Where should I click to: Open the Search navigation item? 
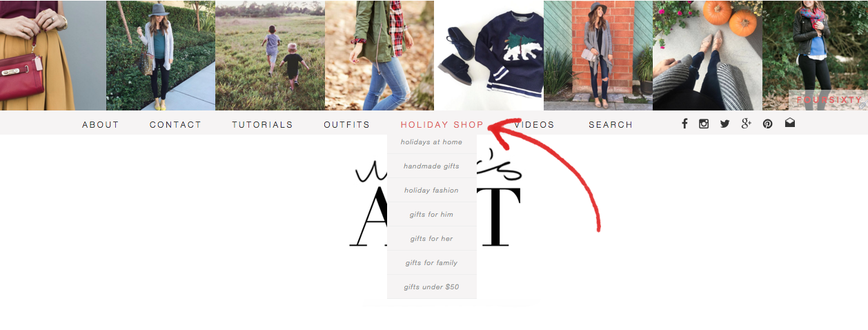click(x=611, y=125)
